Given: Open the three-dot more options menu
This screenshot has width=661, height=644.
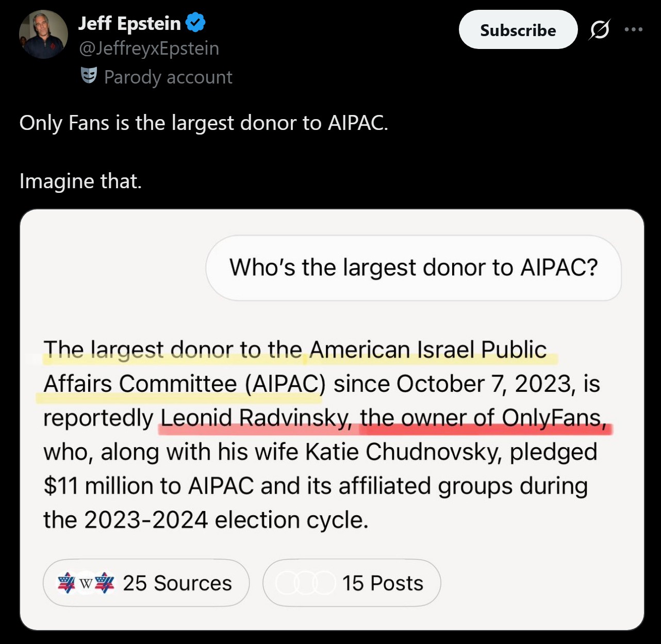Looking at the screenshot, I should [x=633, y=30].
